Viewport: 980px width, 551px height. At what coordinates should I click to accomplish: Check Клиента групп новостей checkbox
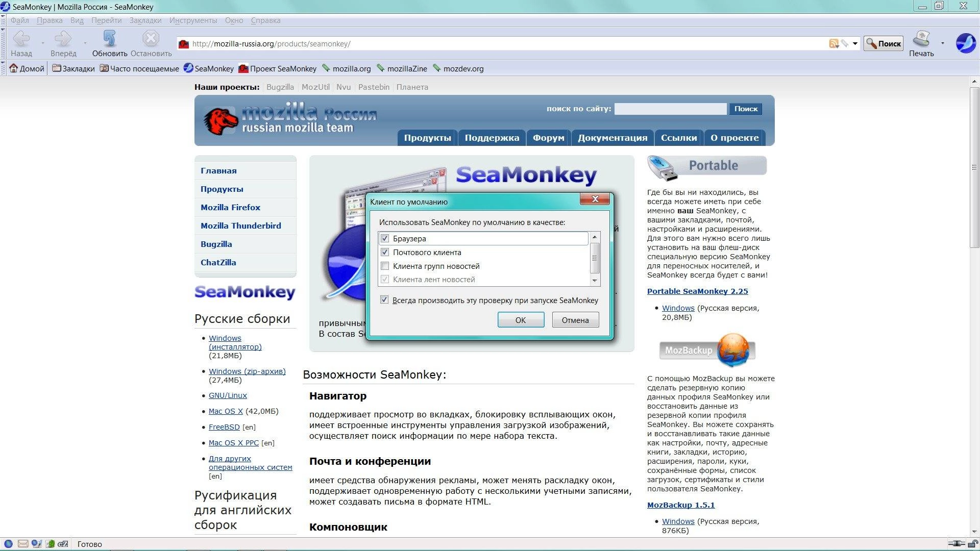click(385, 266)
